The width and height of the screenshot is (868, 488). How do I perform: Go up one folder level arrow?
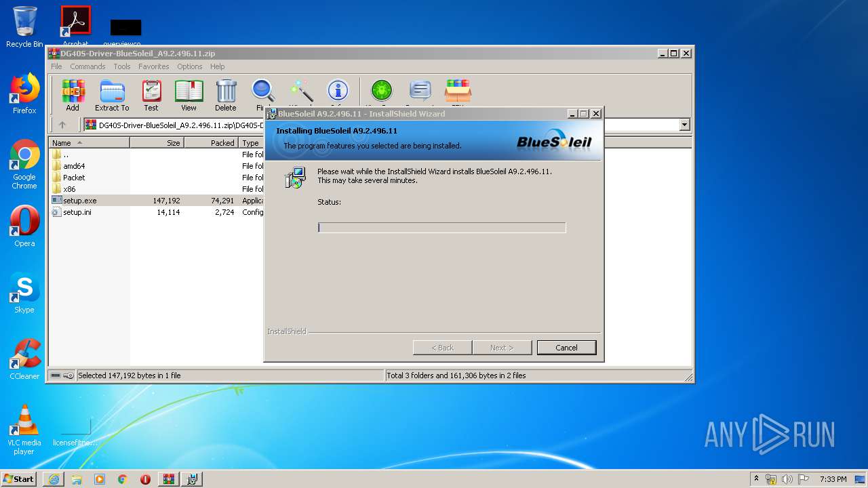pos(62,125)
